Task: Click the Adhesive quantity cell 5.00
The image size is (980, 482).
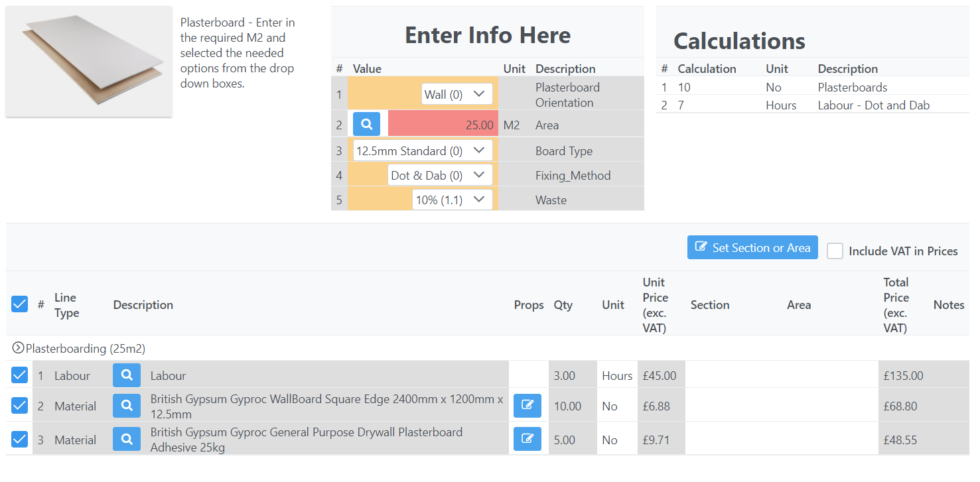Action: click(573, 440)
